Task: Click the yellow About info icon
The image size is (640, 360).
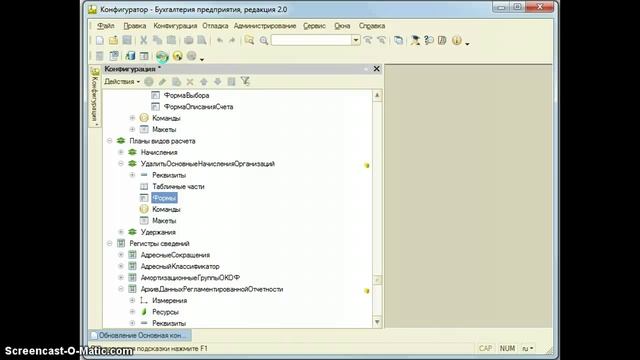Action: pos(457,40)
